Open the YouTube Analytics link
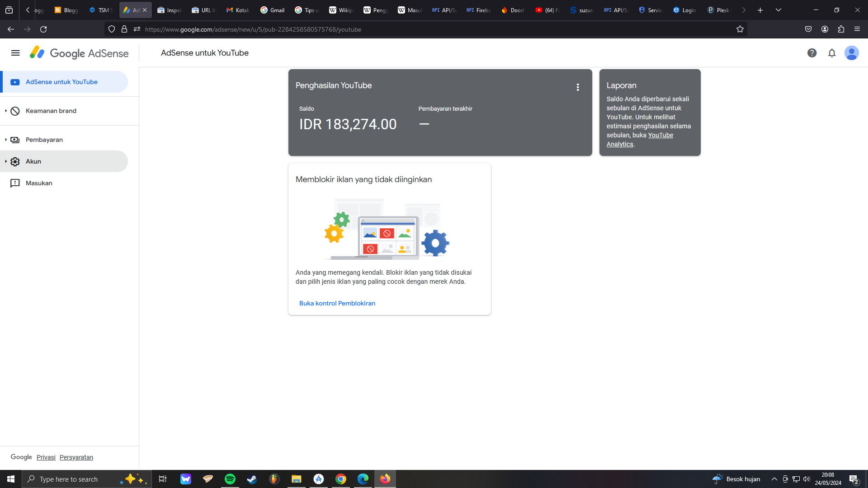Image resolution: width=868 pixels, height=488 pixels. coord(660,135)
